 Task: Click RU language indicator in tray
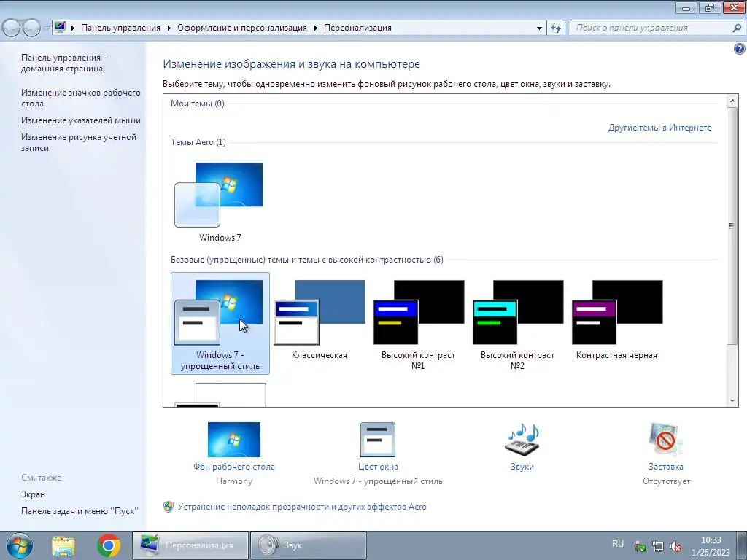click(x=618, y=544)
